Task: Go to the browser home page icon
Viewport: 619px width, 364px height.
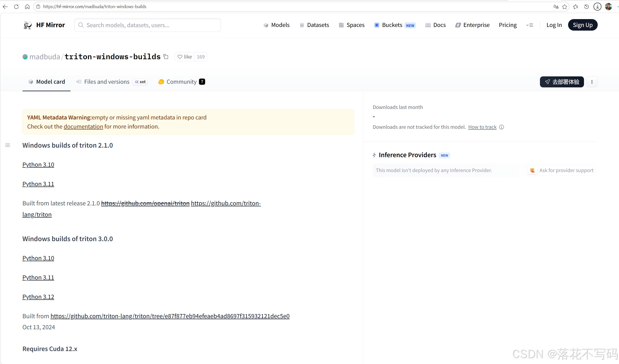Action: [x=27, y=7]
